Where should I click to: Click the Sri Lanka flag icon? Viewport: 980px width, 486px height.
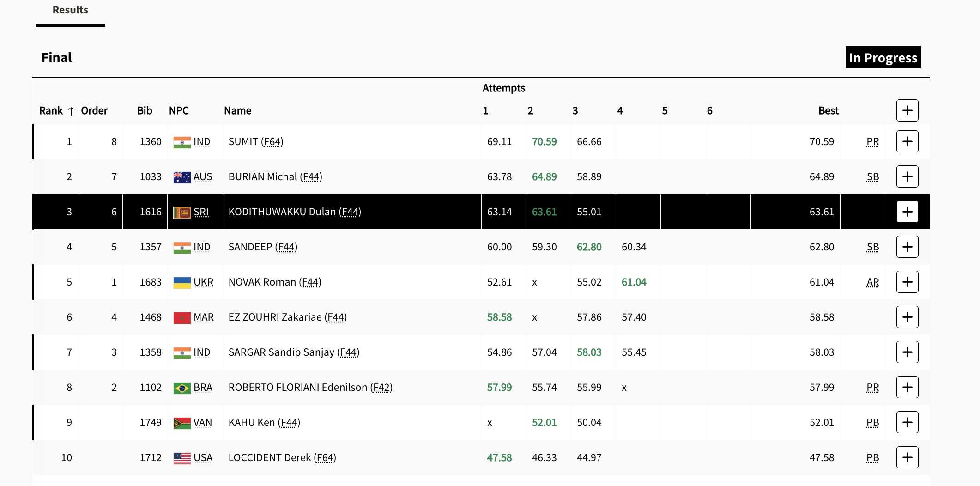click(181, 212)
